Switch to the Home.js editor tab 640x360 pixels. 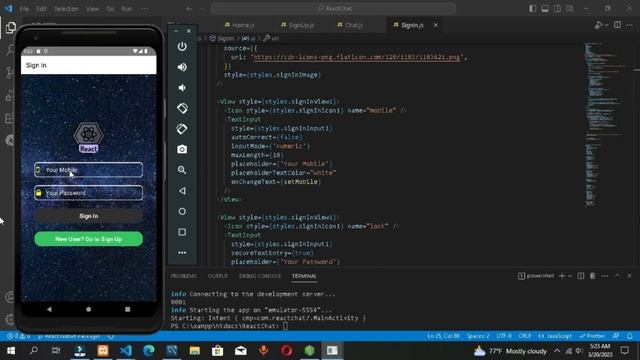[240, 25]
